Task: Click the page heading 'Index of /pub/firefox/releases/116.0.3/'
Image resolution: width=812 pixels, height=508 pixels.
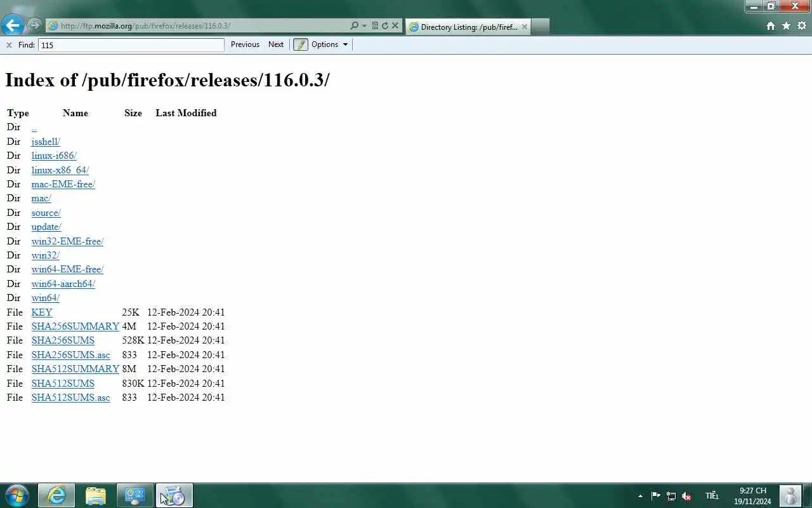Action: (167, 80)
